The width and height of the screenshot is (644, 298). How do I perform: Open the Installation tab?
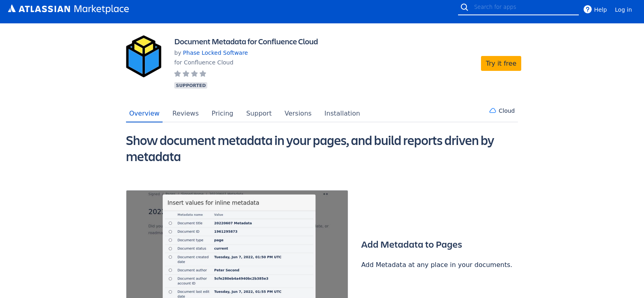tap(342, 114)
